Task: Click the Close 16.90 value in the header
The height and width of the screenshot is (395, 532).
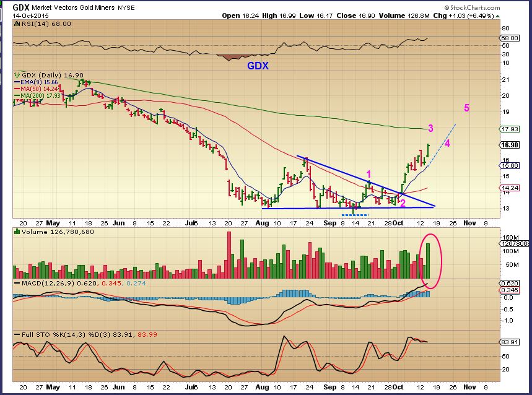Action: pos(355,15)
